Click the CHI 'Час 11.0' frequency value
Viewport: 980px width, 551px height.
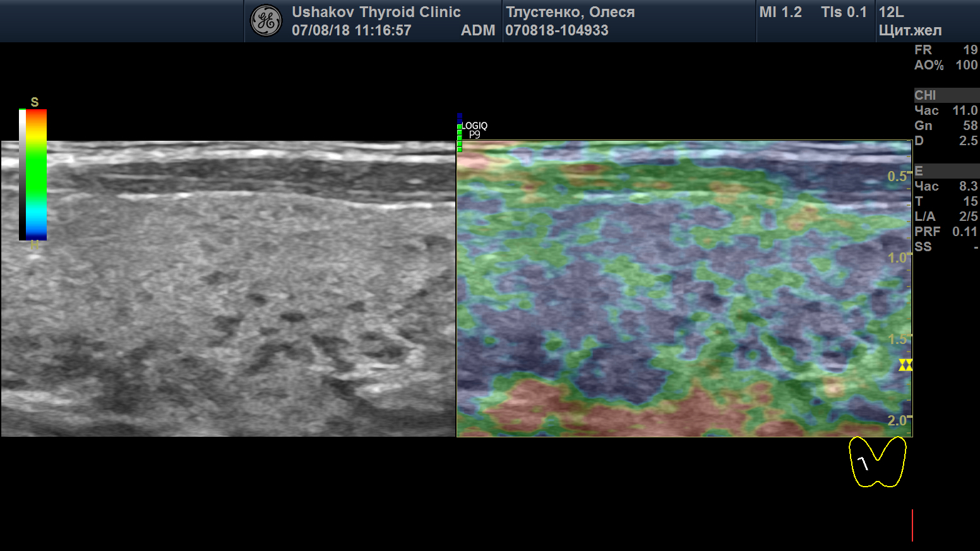tap(946, 110)
